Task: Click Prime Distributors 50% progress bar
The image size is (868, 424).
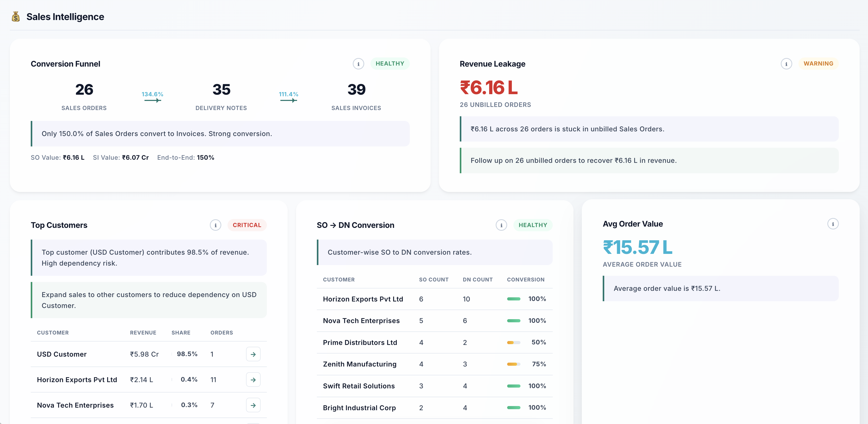Action: coord(513,342)
